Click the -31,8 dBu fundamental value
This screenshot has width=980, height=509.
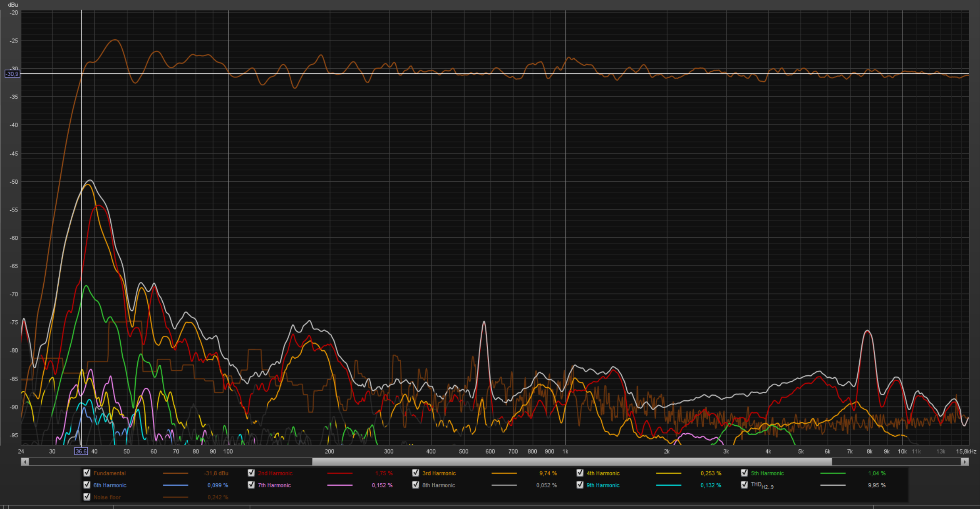(x=216, y=474)
